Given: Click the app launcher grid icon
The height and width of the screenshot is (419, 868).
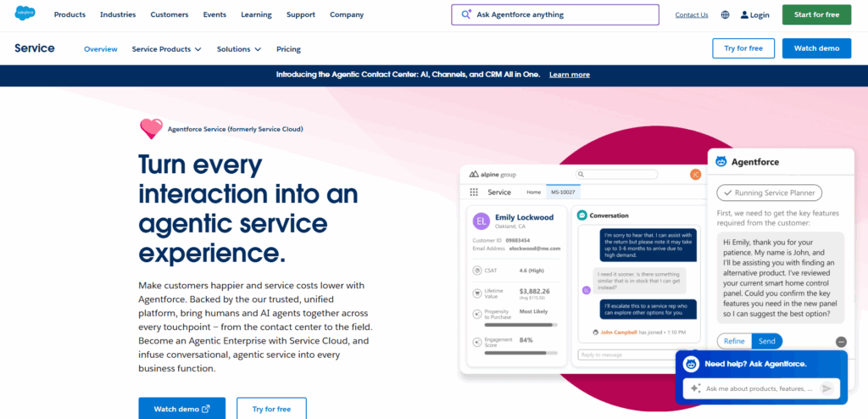Looking at the screenshot, I should (x=474, y=193).
